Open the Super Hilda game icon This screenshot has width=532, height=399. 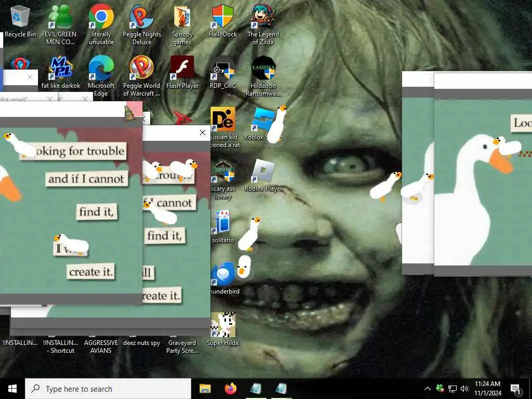click(222, 329)
